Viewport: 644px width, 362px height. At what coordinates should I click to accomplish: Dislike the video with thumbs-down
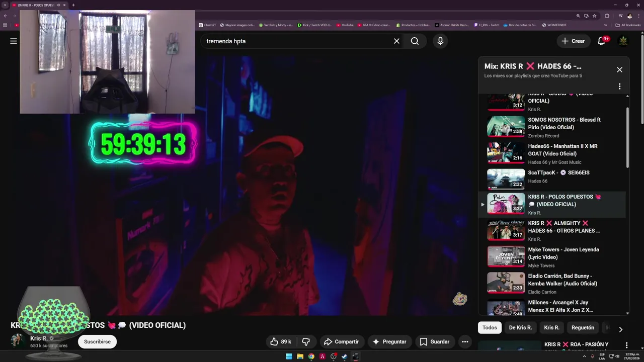(x=305, y=342)
